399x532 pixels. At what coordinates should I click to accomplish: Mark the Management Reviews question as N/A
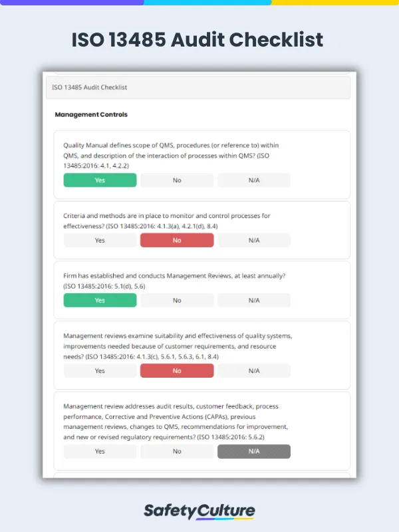pos(254,300)
